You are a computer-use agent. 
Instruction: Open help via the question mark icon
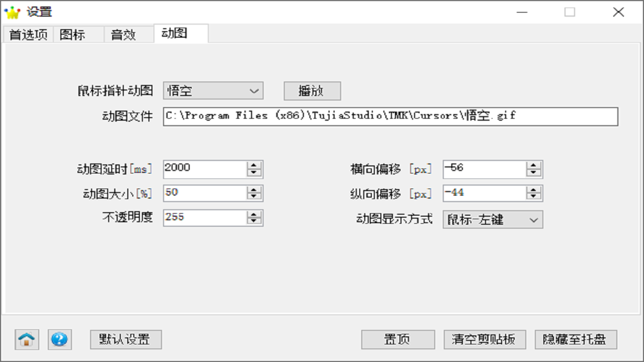coord(59,339)
